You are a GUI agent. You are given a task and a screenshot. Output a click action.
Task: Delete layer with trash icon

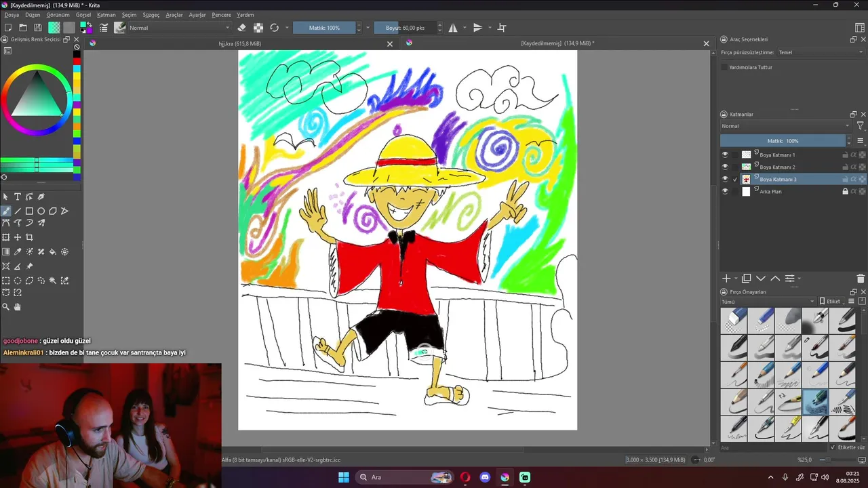[x=861, y=279]
